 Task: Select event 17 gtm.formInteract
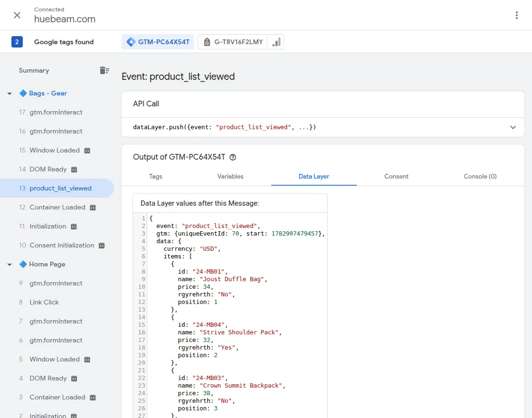57,112
